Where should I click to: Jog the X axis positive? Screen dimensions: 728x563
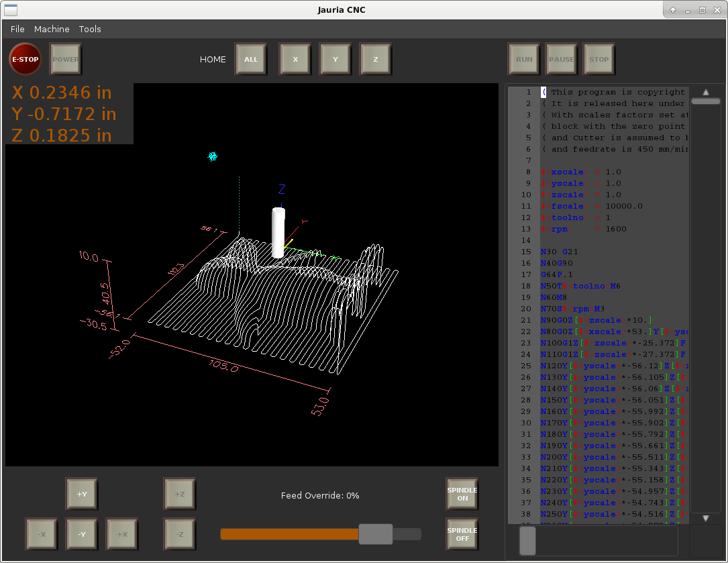[x=122, y=534]
